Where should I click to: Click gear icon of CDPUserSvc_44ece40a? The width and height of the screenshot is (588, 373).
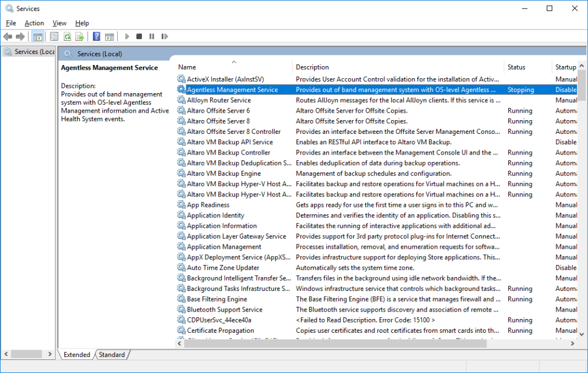pyautogui.click(x=181, y=320)
